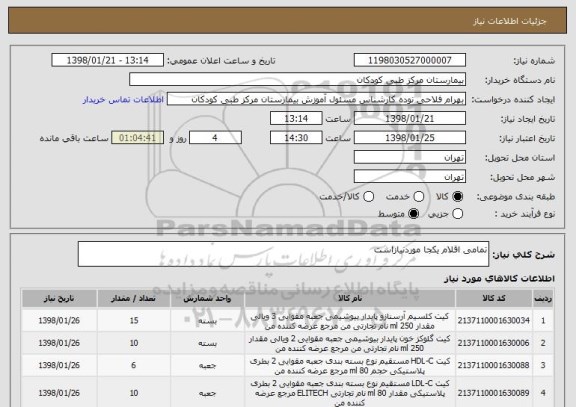Screen dimensions: 576x407
Task: Click the need number field 1198030527000007
Action: coord(410,60)
